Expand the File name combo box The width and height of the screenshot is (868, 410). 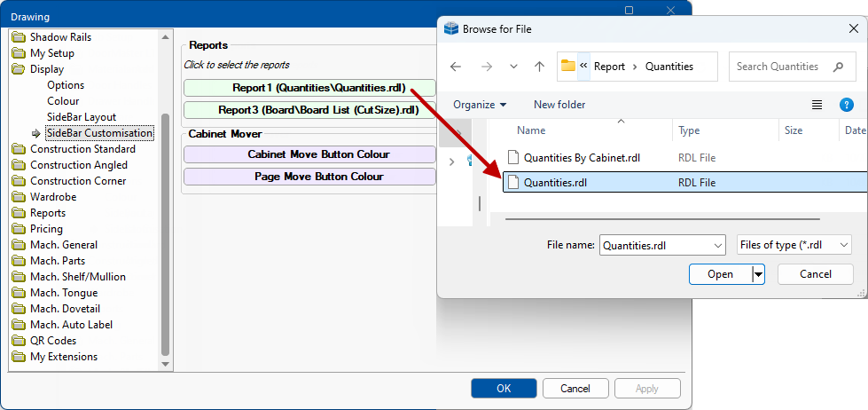coord(717,246)
